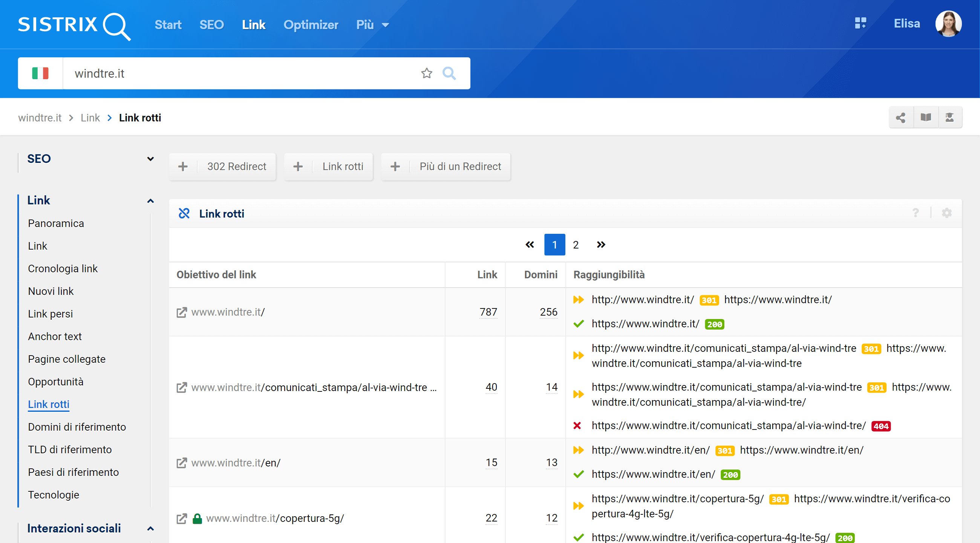Click the question mark help icon
The height and width of the screenshot is (543, 980).
click(x=916, y=213)
